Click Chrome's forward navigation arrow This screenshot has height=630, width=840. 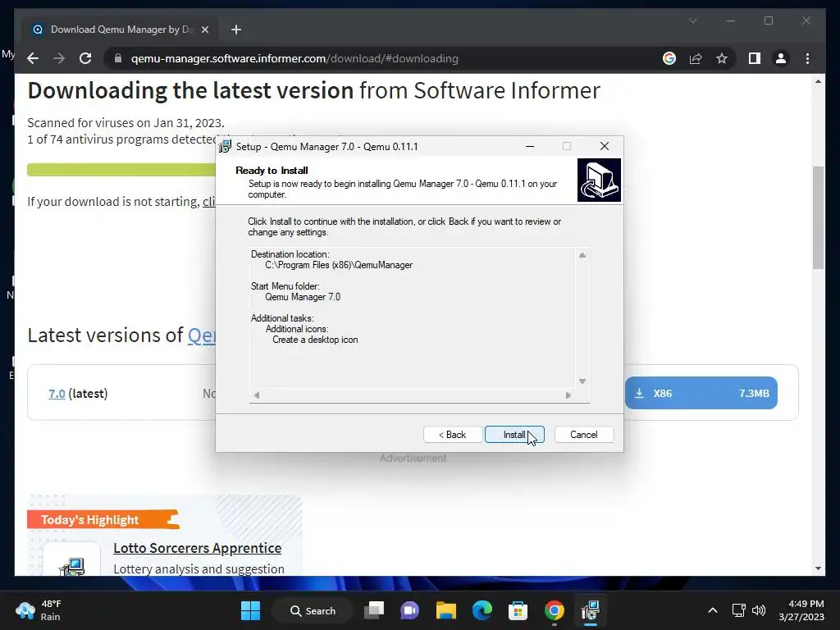pyautogui.click(x=59, y=58)
